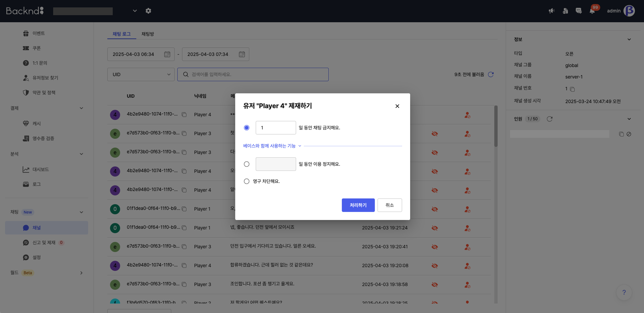Open the start date calendar picker

(x=167, y=54)
